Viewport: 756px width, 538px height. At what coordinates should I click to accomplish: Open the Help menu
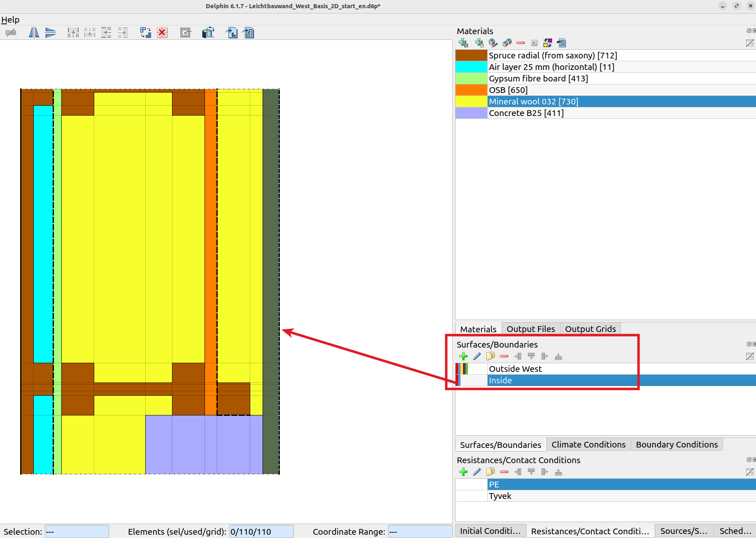point(10,20)
